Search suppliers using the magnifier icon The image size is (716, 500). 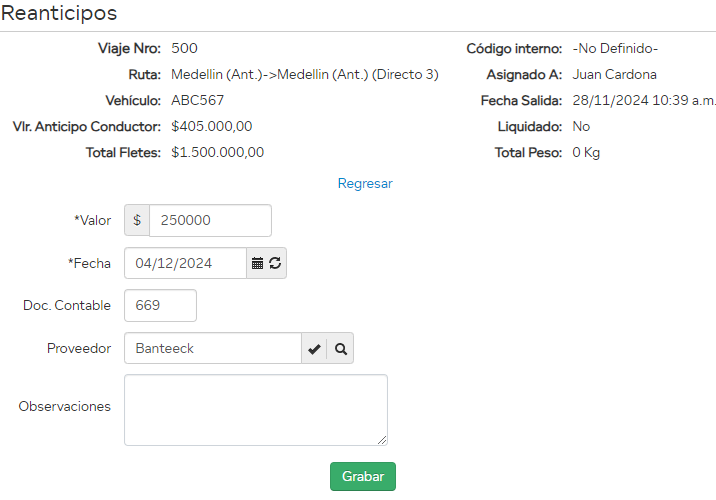(x=341, y=349)
